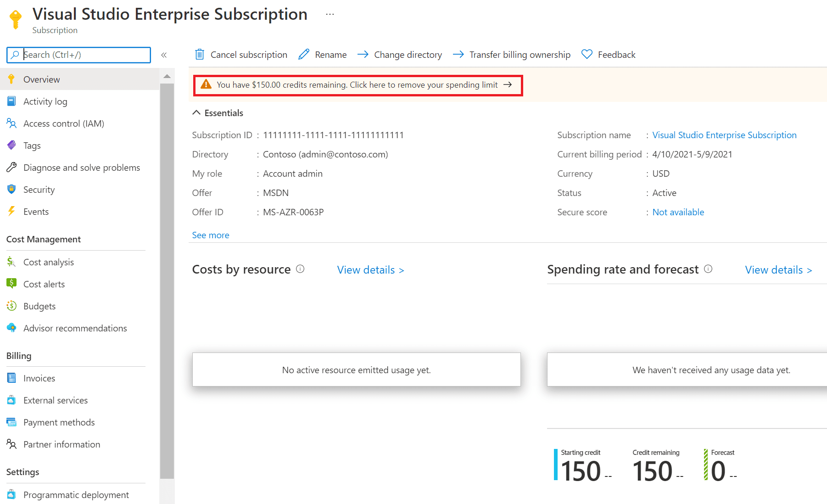The image size is (827, 504).
Task: Collapse the Essentials section
Action: tap(196, 112)
